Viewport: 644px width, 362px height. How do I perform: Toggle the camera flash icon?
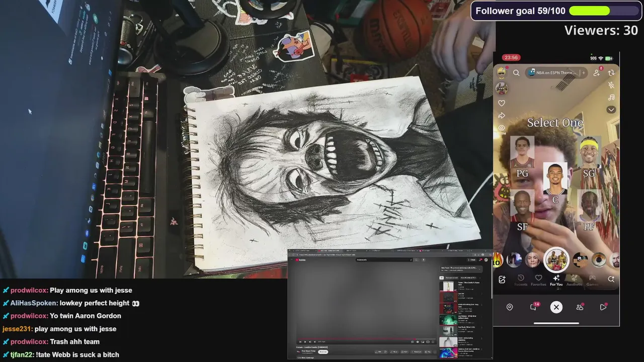click(x=611, y=85)
